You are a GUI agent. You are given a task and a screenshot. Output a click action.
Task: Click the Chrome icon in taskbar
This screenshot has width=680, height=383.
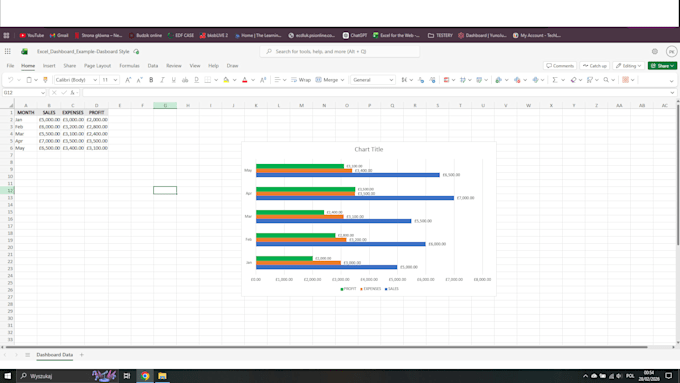click(145, 376)
